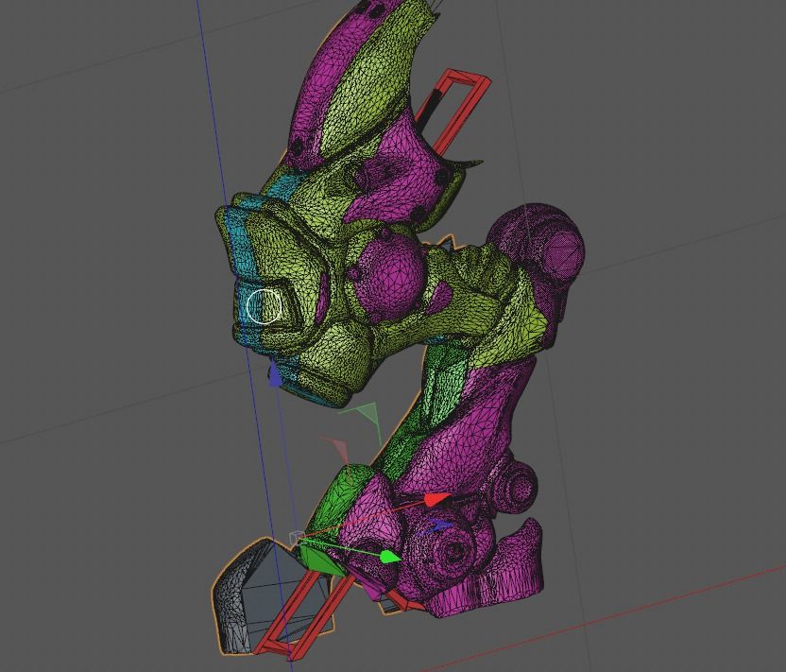786x672 pixels.
Task: Click the blue cone arrow below the cyan strip
Action: click(275, 376)
